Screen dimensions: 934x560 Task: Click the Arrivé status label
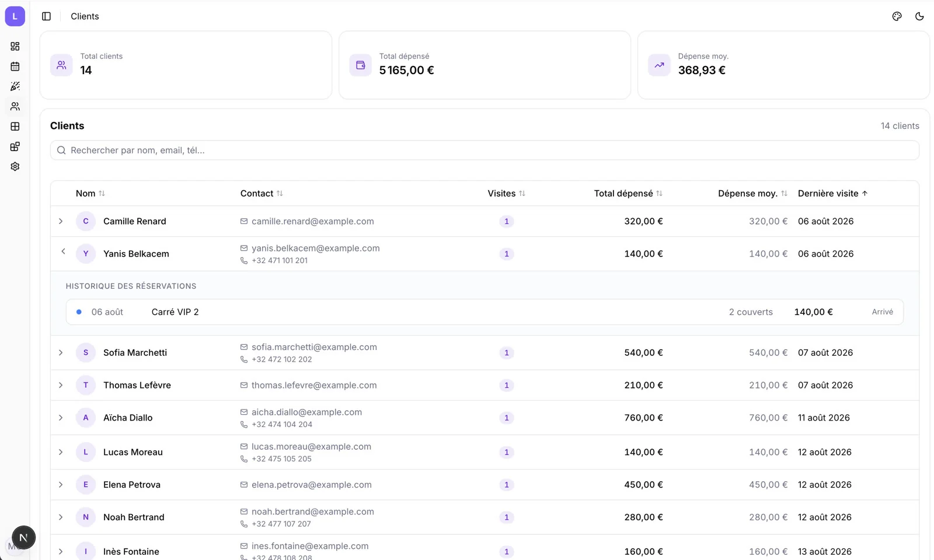point(883,312)
